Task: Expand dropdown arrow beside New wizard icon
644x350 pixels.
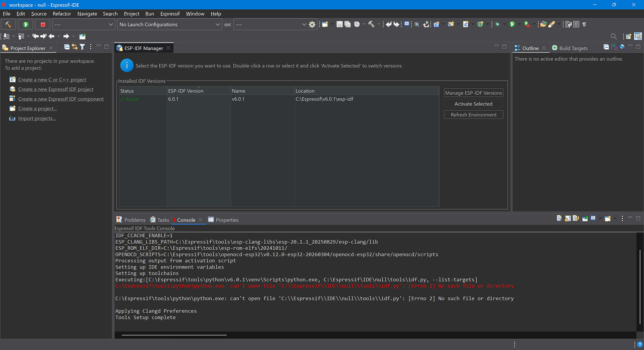Action: (332, 24)
